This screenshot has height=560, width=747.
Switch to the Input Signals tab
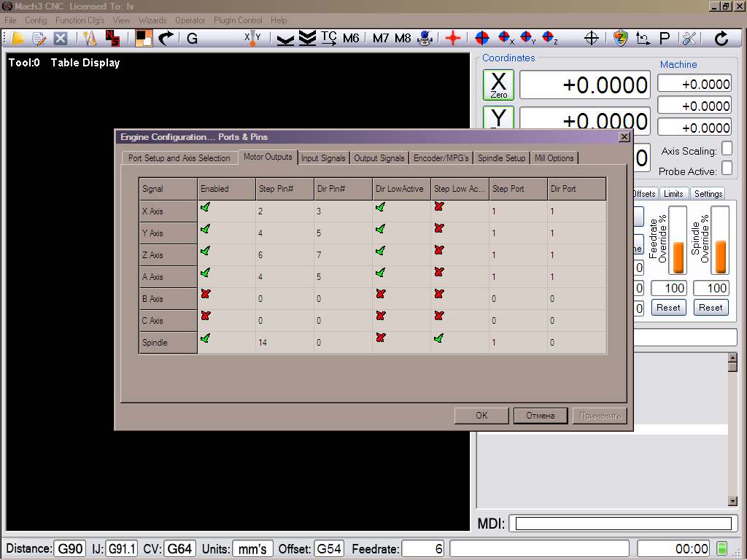323,158
